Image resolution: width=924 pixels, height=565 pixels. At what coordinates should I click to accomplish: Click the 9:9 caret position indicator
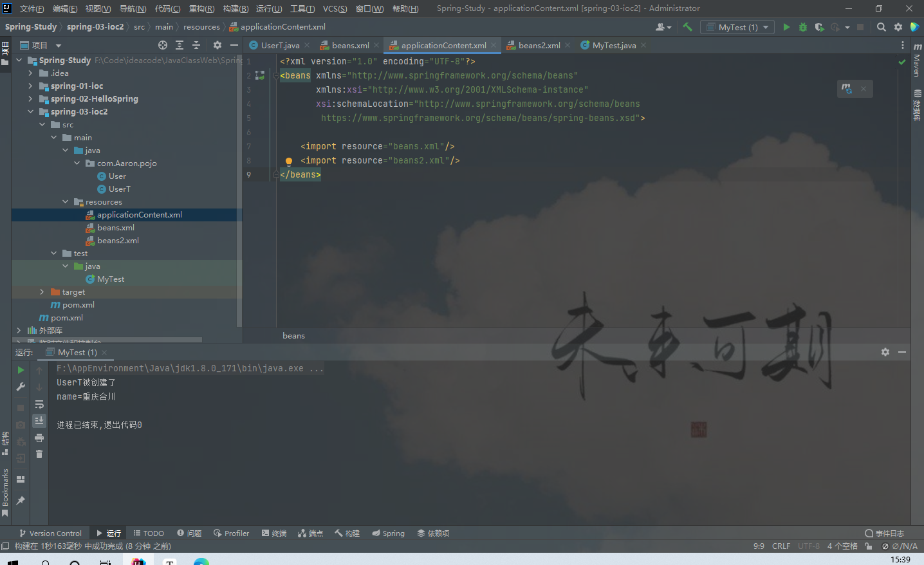[759, 546]
